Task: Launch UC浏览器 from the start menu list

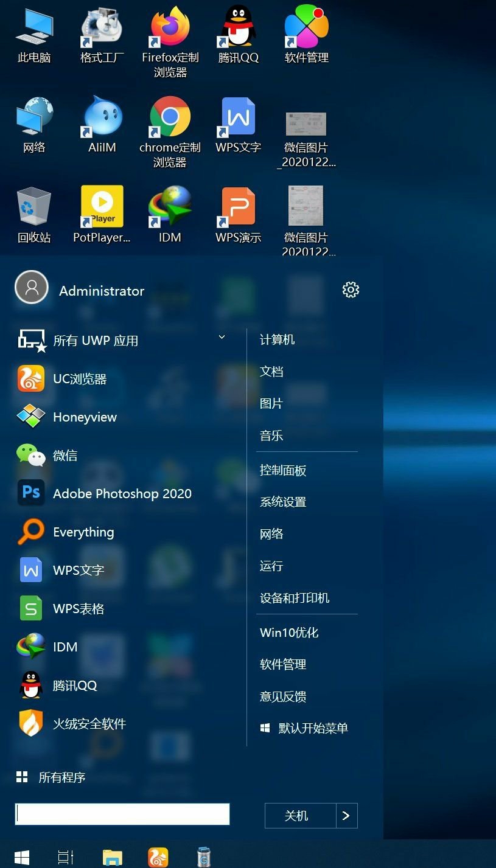Action: 79,379
